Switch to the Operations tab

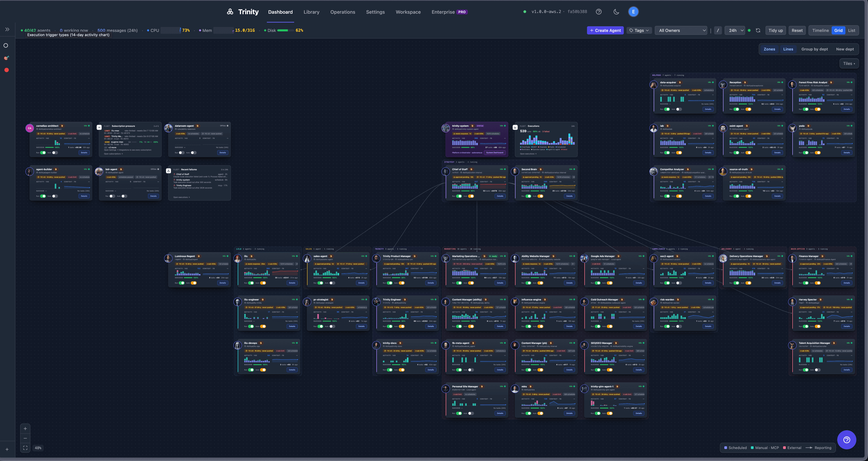point(342,12)
